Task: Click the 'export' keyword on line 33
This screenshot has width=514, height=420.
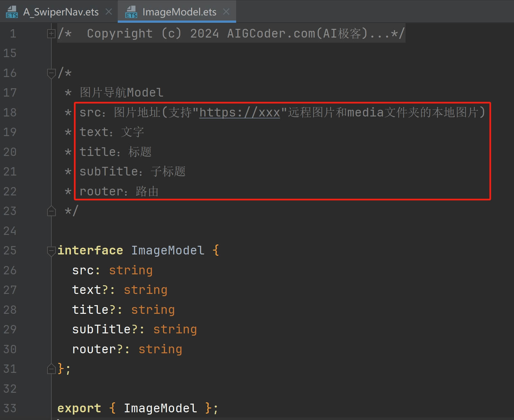Action: 79,408
